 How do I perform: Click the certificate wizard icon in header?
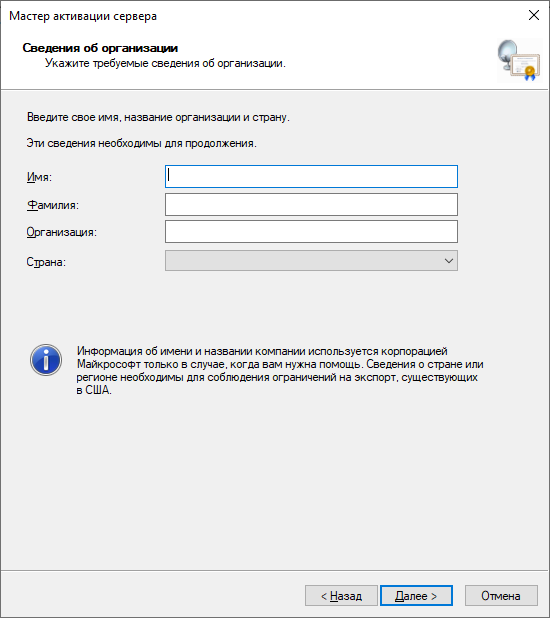click(518, 60)
